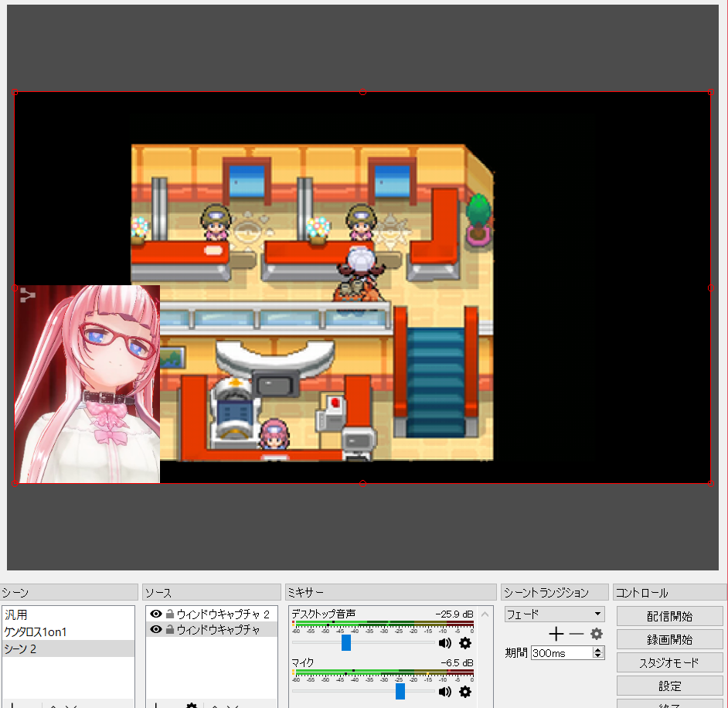728x708 pixels.
Task: Increase transition duration with the up stepper
Action: 598,649
